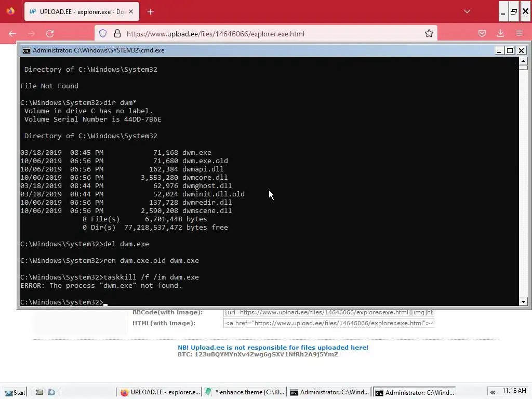532x399 pixels.
Task: Open the Firefox downloads panel
Action: tap(500, 33)
